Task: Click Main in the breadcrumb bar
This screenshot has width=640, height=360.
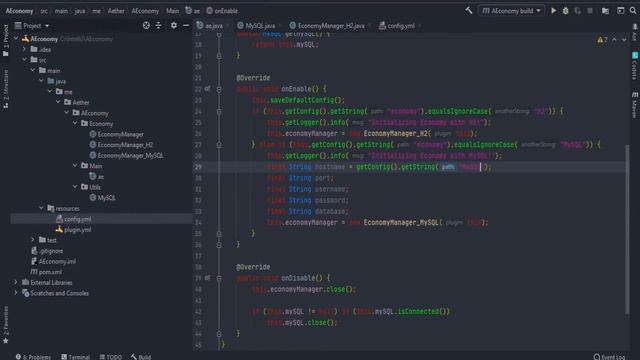Action: (172, 11)
